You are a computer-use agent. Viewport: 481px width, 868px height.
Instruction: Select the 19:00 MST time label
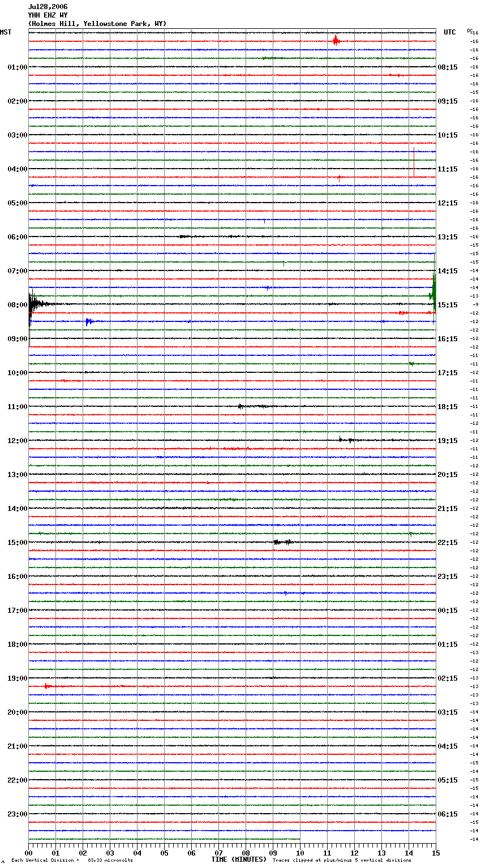pos(18,678)
